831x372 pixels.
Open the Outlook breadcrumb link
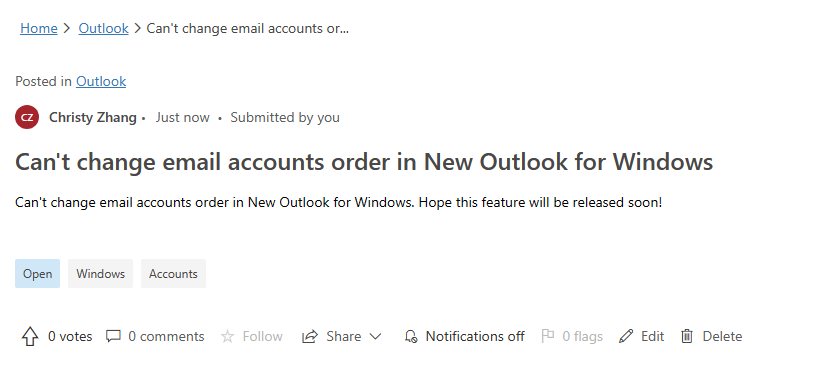click(x=103, y=28)
